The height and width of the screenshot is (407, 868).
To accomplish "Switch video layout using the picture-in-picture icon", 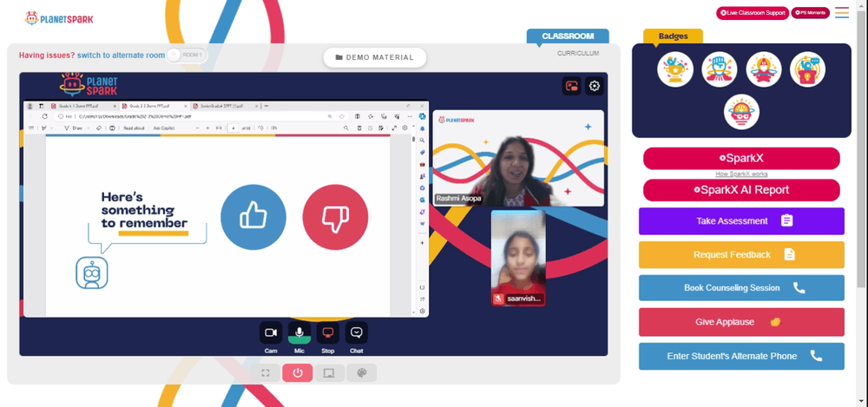I will click(x=572, y=86).
